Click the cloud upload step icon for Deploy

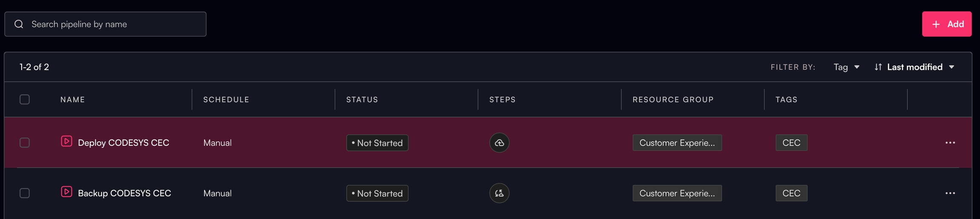tap(499, 143)
